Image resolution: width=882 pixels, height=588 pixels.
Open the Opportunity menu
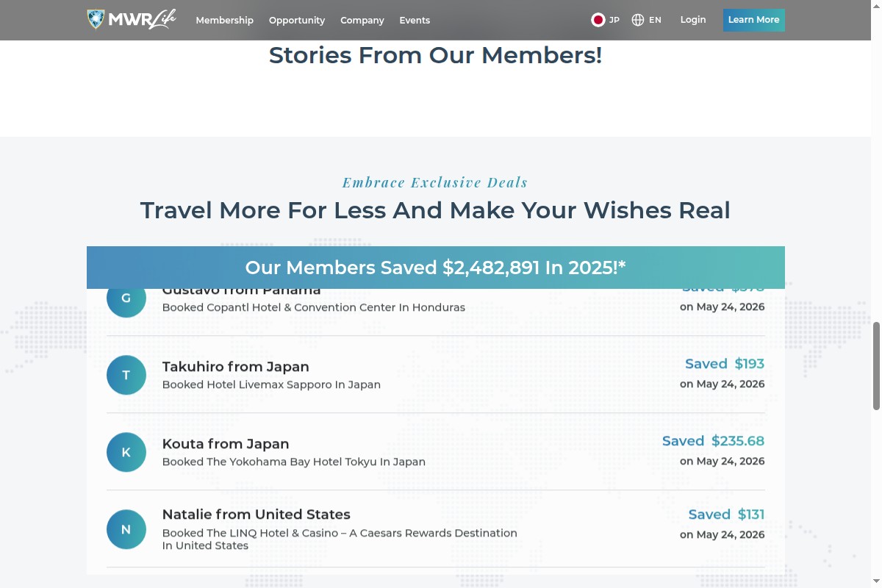297,21
